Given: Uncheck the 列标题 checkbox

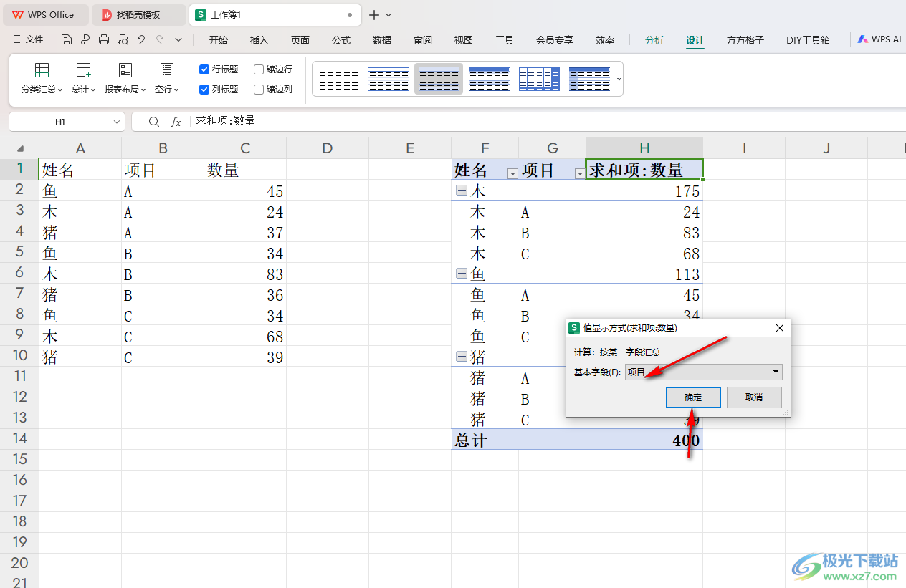Looking at the screenshot, I should click(x=204, y=90).
